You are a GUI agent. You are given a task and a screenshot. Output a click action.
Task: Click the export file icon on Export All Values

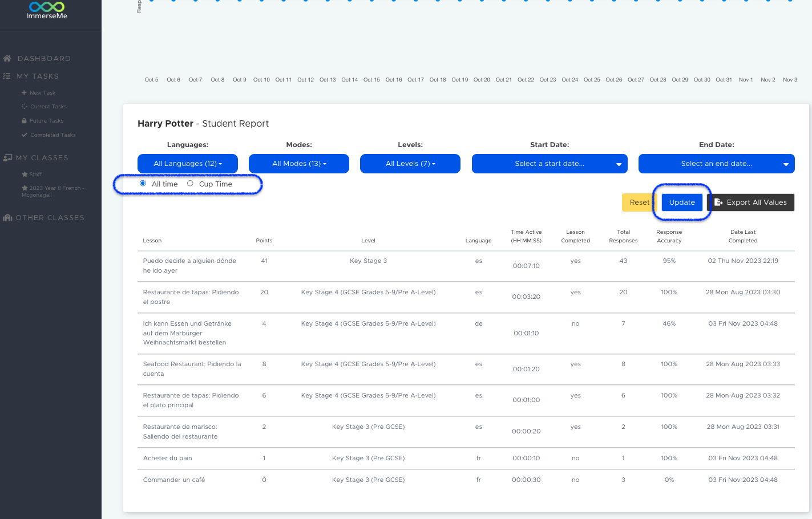[718, 202]
